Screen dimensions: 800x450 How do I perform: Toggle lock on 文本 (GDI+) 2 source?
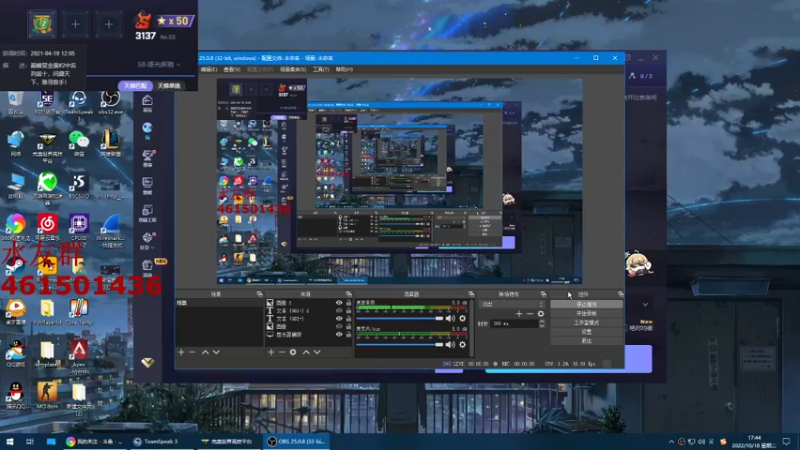point(348,310)
